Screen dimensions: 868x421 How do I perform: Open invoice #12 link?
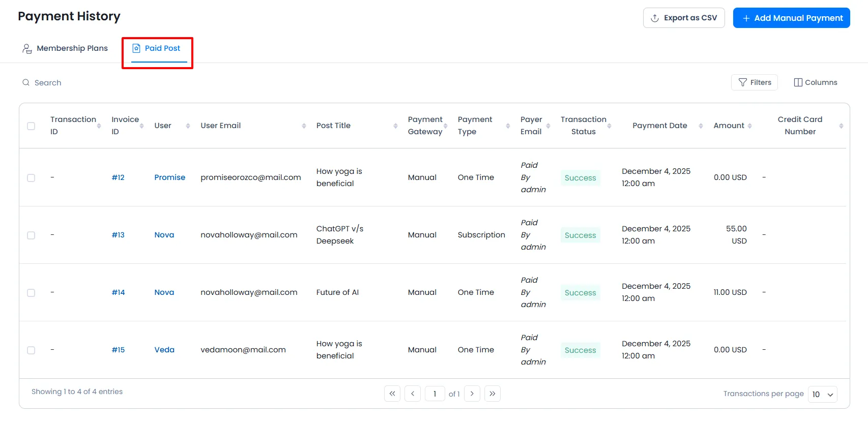pos(118,177)
